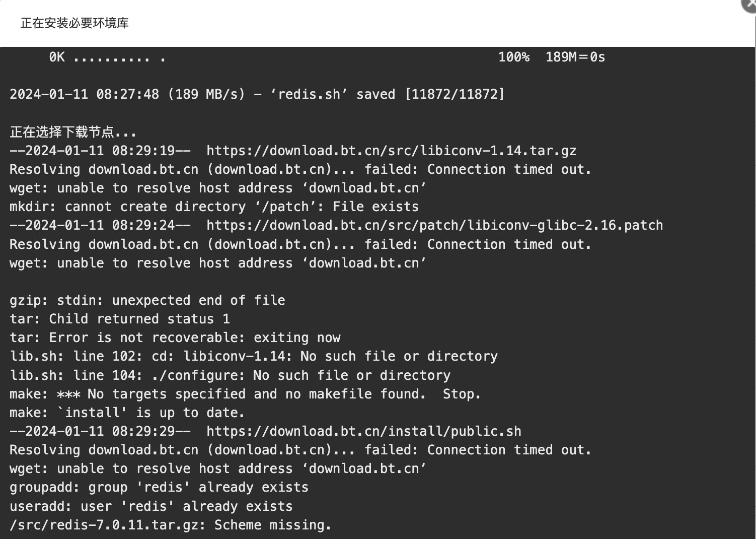Image resolution: width=756 pixels, height=539 pixels.
Task: Click the redis-7.0.11.tar.gz Scheme missing line
Action: 170,525
